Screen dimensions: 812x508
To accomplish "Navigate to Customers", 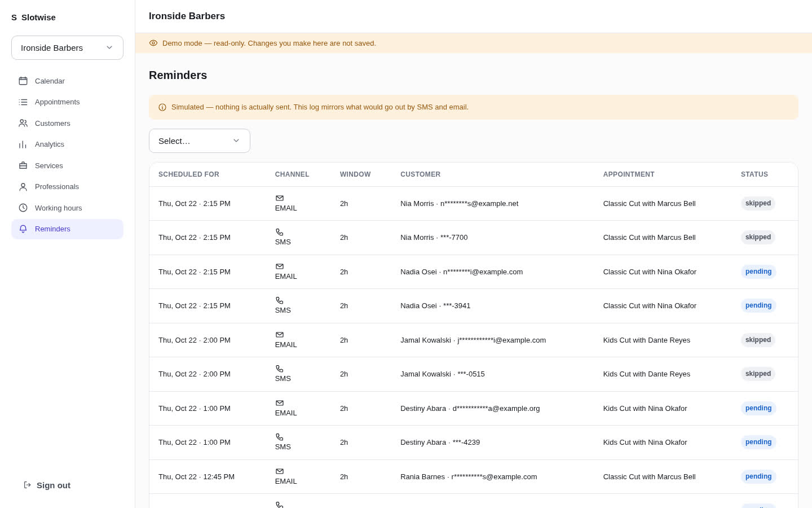I will pyautogui.click(x=67, y=123).
